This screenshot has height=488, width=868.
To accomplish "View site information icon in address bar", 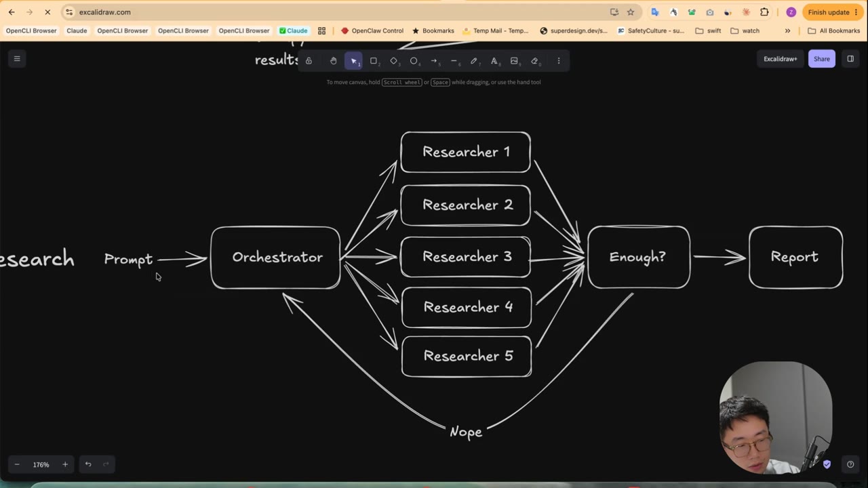I will pyautogui.click(x=69, y=12).
